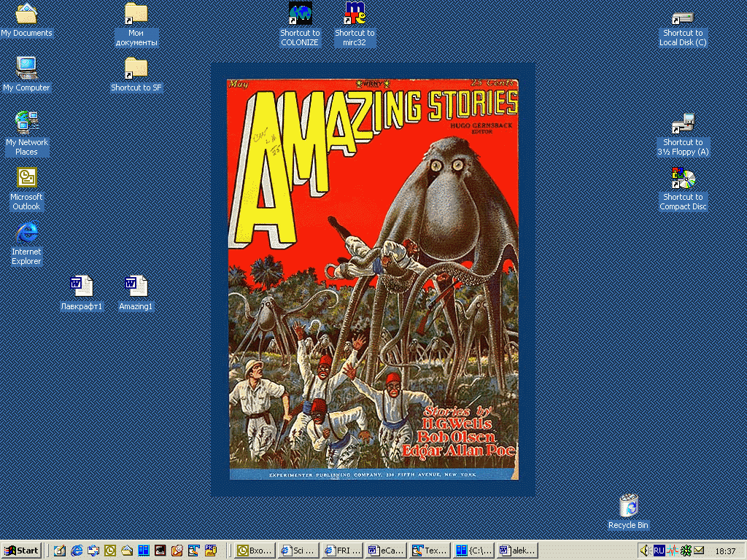Switch to the Вхо... Outlook taskbar button
The width and height of the screenshot is (747, 560).
(255, 551)
